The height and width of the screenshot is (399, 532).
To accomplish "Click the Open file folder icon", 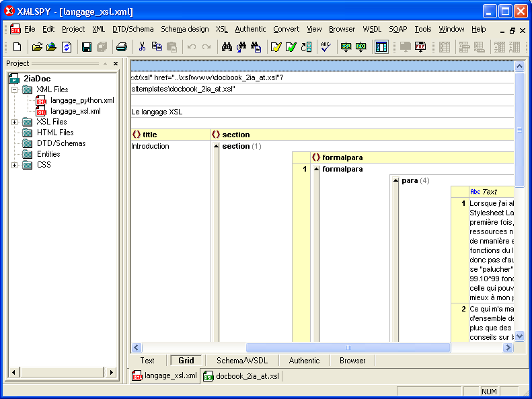I will pyautogui.click(x=37, y=47).
